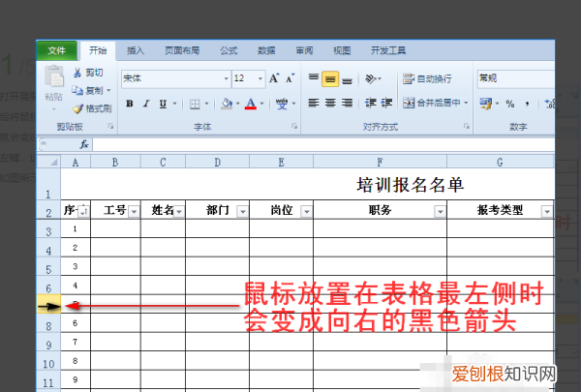Open the 公式 (Formulas) tab
Image resolution: width=581 pixels, height=392 pixels.
[229, 50]
